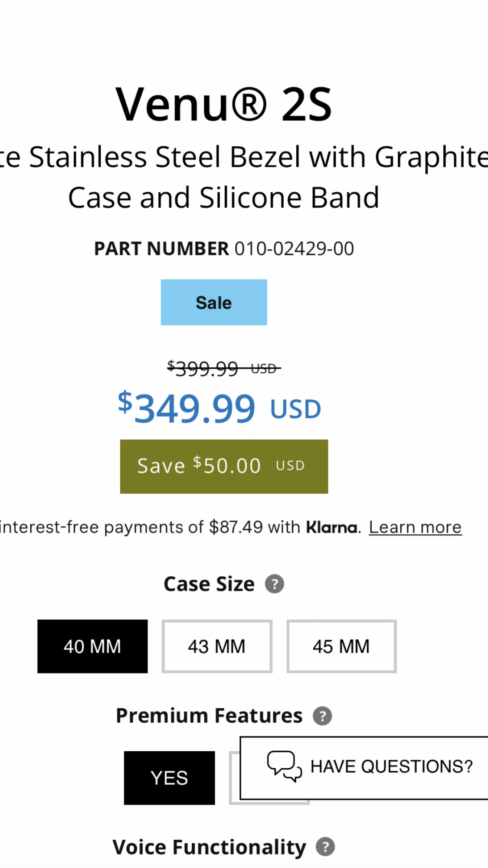Click the Venu 2S product title
The image size is (488, 868).
coord(224,105)
